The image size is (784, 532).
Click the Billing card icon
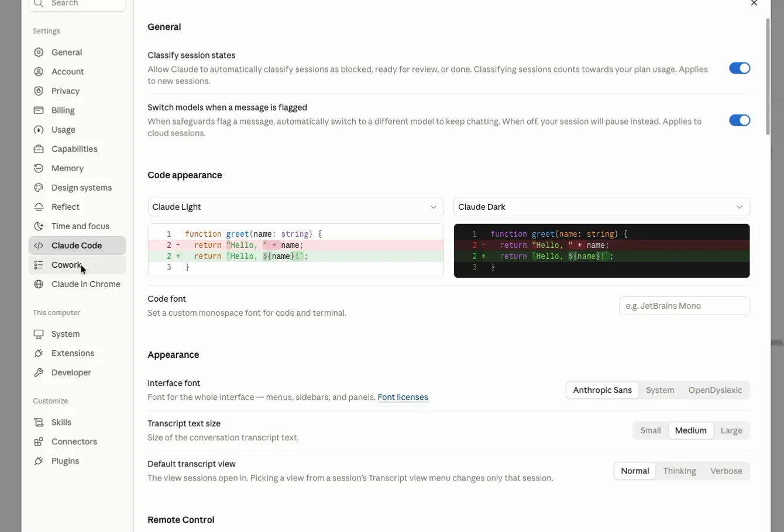tap(39, 110)
